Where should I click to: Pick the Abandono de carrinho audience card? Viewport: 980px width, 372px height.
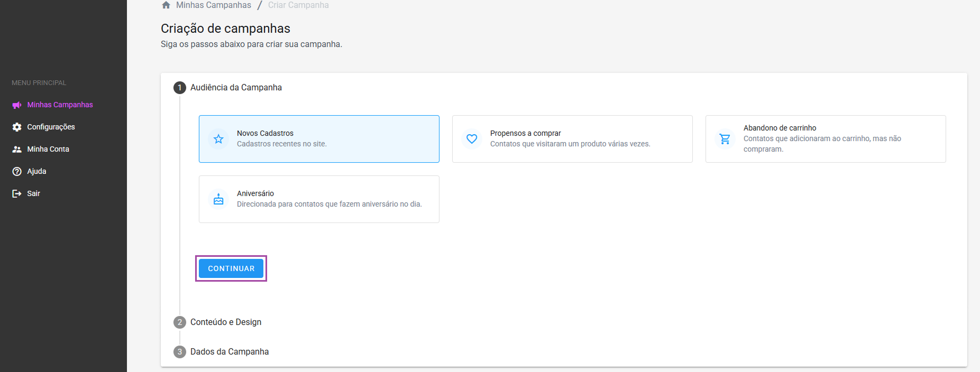(x=826, y=139)
